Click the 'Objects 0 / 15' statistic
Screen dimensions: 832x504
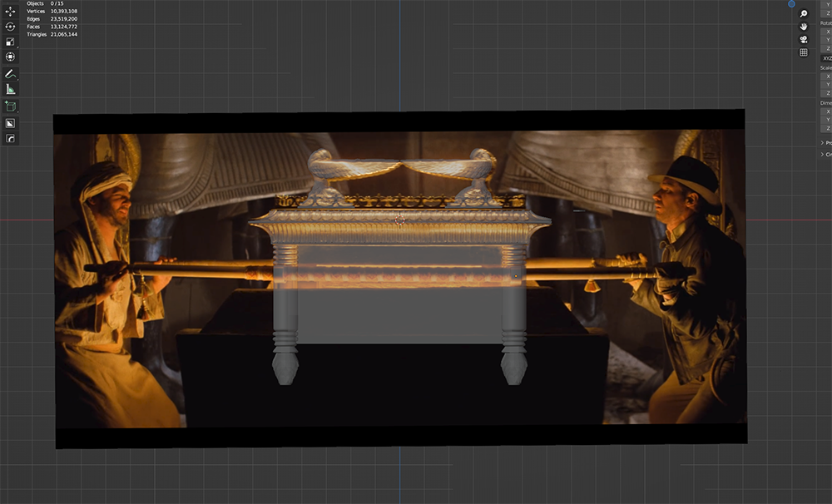pos(45,3)
